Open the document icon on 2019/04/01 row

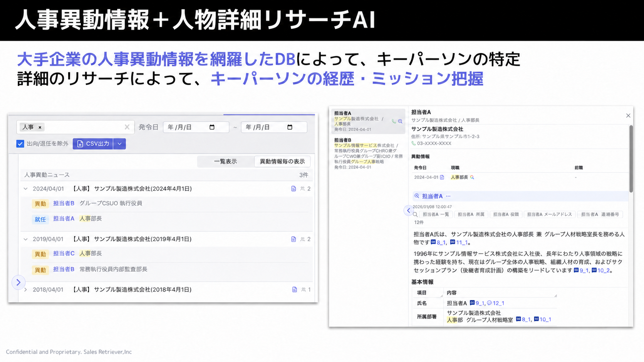293,239
